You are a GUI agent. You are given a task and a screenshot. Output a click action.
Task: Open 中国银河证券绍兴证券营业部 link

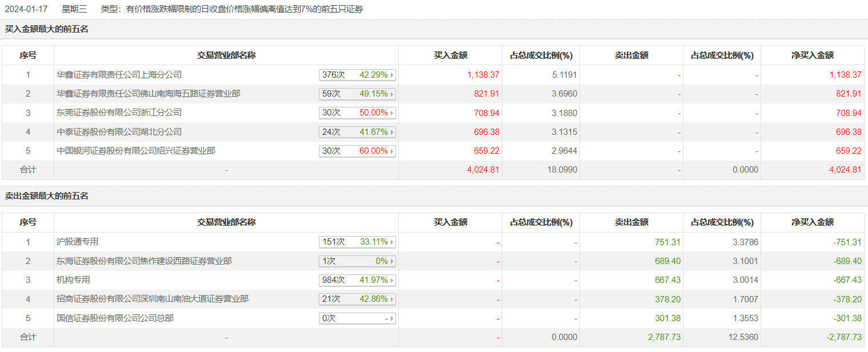tap(136, 151)
